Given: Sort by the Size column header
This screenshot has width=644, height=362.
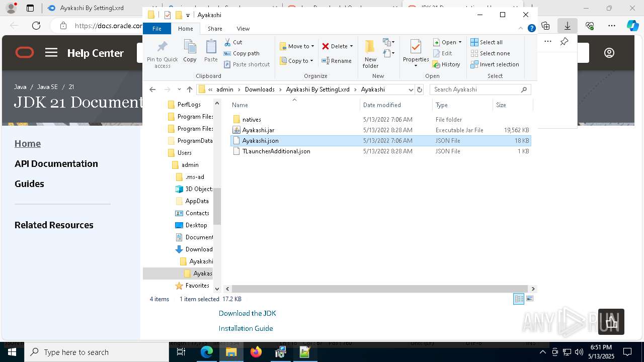Looking at the screenshot, I should (512, 105).
